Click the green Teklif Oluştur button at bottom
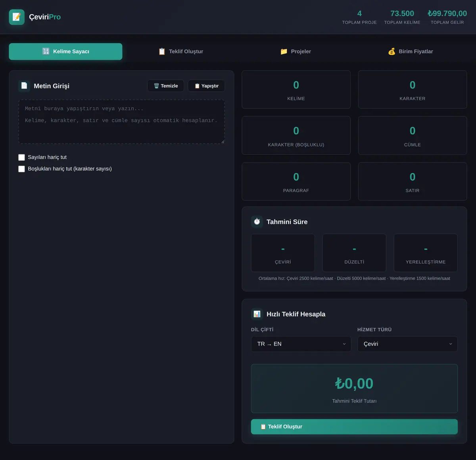Screen dimensions: 476x460 (354, 427)
